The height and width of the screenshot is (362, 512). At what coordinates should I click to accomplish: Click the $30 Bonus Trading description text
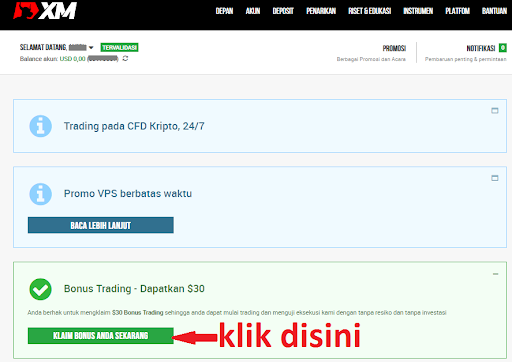point(237,313)
